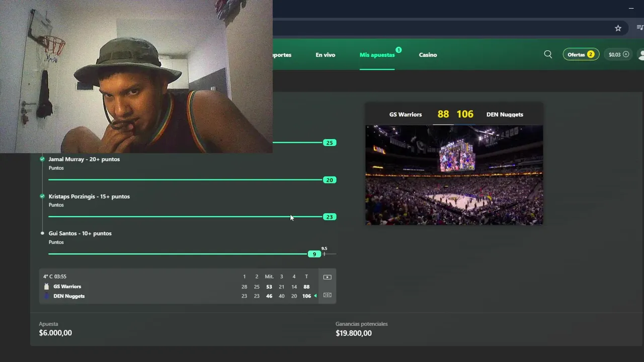Go to the En vivo section
The image size is (644, 362).
[x=325, y=55]
